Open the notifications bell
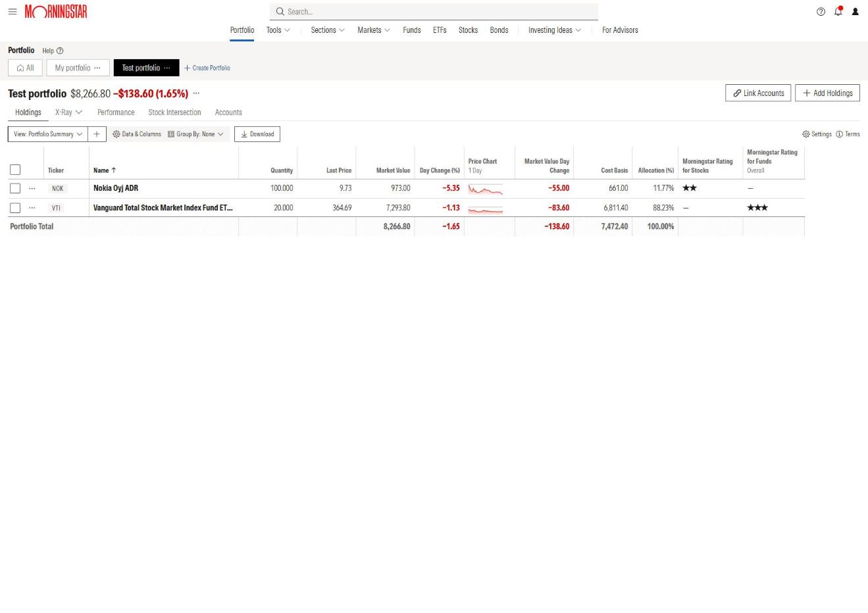 point(838,11)
